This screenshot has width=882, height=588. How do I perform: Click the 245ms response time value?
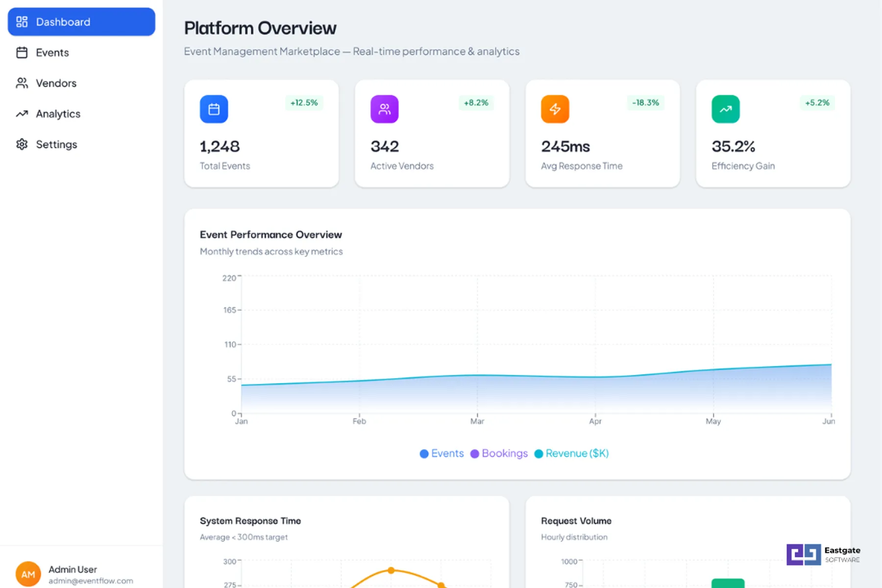coord(565,147)
